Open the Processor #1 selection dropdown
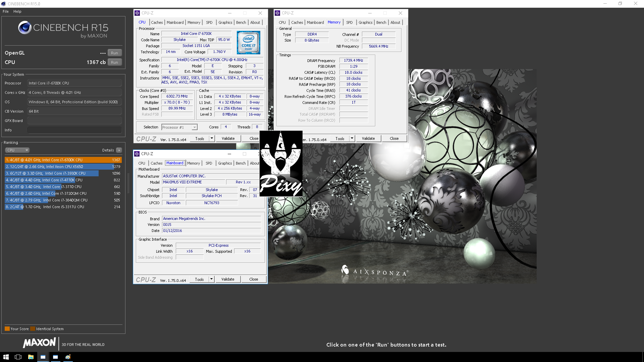This screenshot has width=644, height=362. point(179,127)
